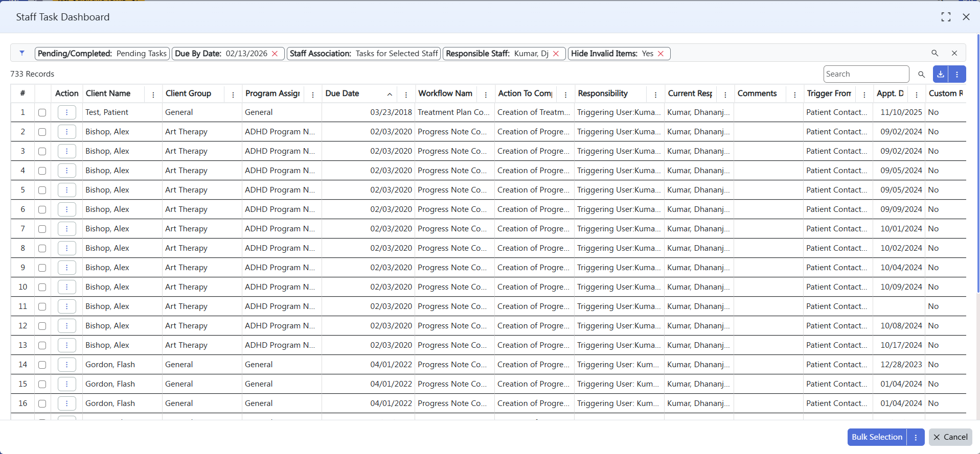This screenshot has height=454, width=980.
Task: Open the Responsibility column options menu
Action: point(655,94)
